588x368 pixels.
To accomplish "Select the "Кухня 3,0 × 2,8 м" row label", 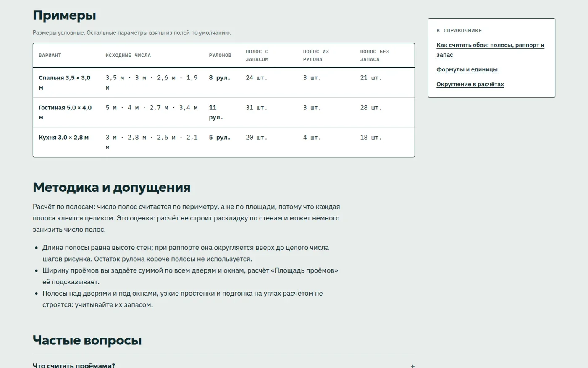I will tap(64, 138).
